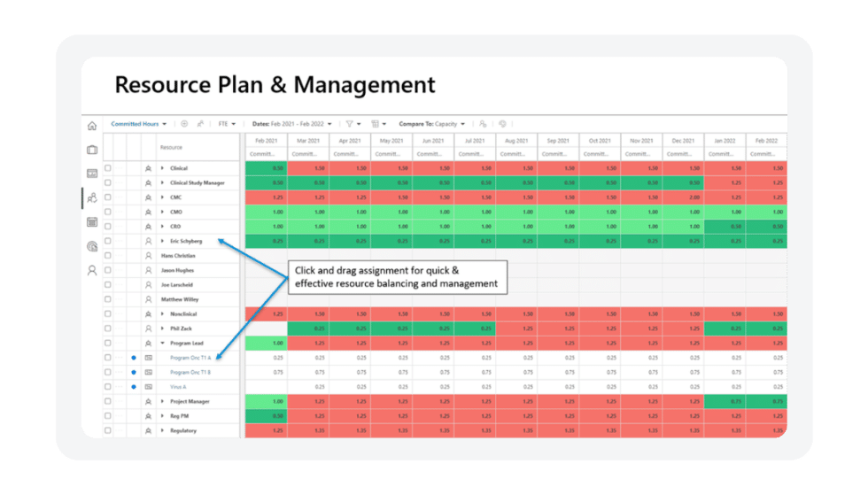Click the person-settings icon after Compare To

click(483, 124)
